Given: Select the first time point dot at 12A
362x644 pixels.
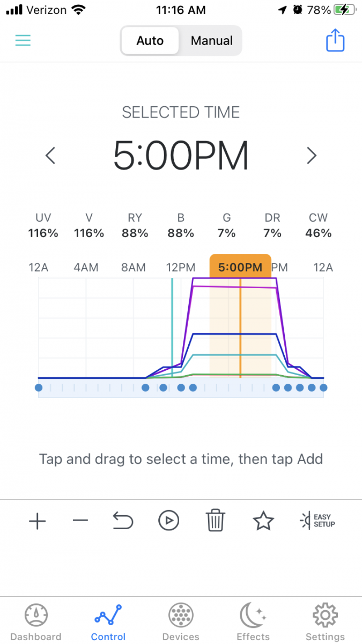Looking at the screenshot, I should tap(39, 387).
